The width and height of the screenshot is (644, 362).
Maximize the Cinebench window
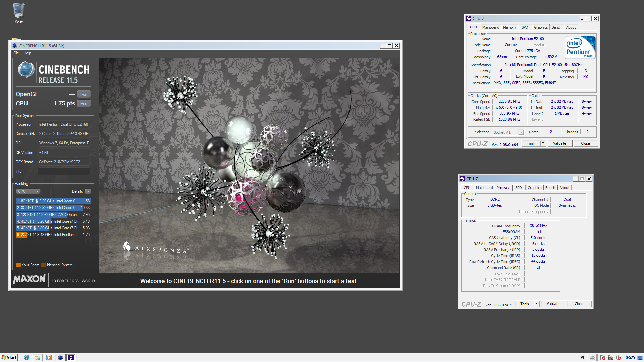coord(389,46)
